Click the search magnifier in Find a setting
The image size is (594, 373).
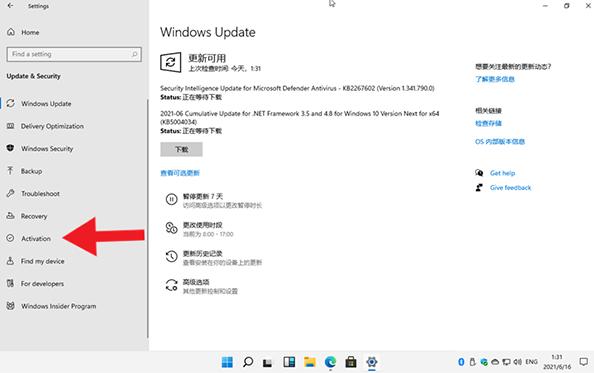(x=134, y=54)
